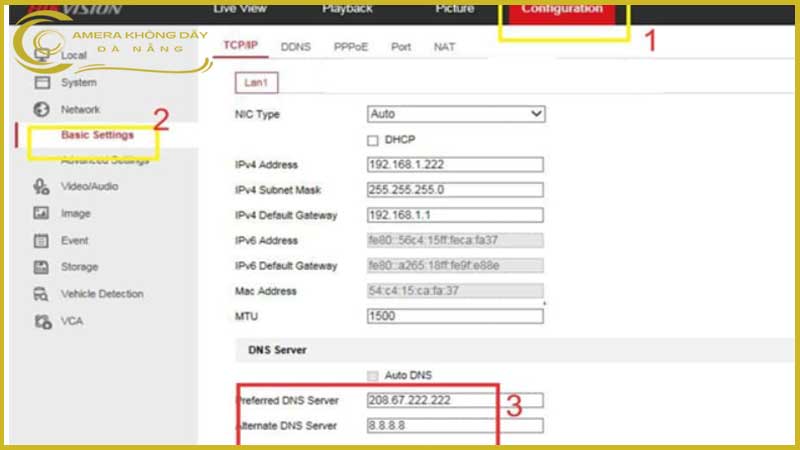This screenshot has height=450, width=800.
Task: Click the NIC Type label
Action: pos(257,114)
